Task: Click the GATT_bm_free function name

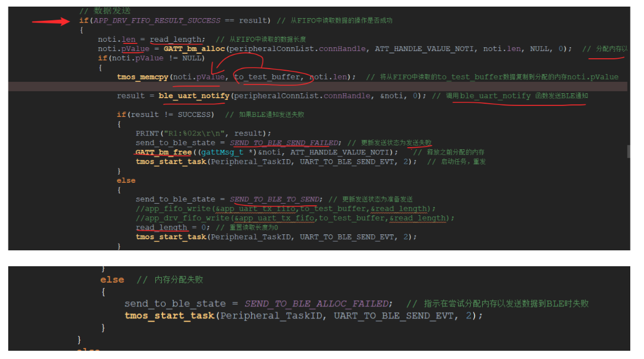Action: (x=163, y=153)
